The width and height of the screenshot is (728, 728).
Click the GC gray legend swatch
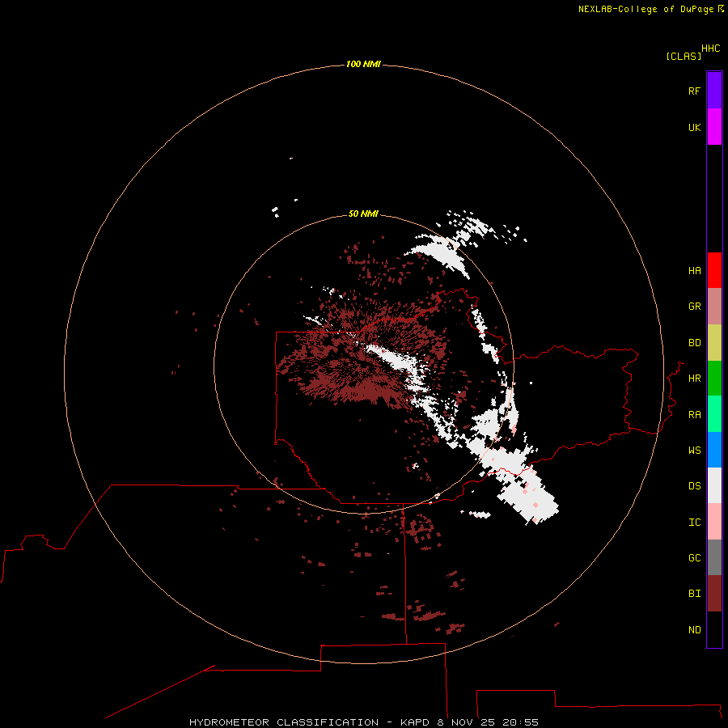[714, 557]
